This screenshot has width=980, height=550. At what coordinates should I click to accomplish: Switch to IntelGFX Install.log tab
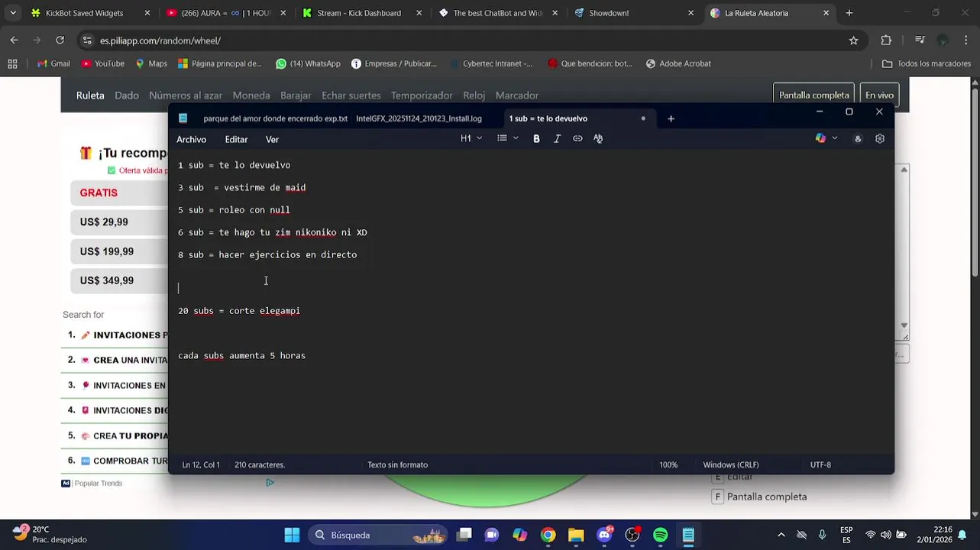click(419, 118)
